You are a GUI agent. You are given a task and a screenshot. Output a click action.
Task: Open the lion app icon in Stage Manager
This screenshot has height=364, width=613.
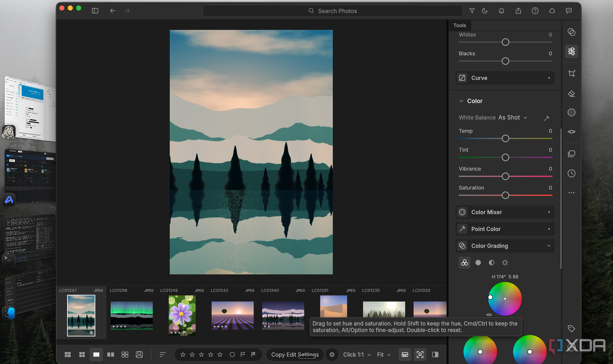pos(9,132)
